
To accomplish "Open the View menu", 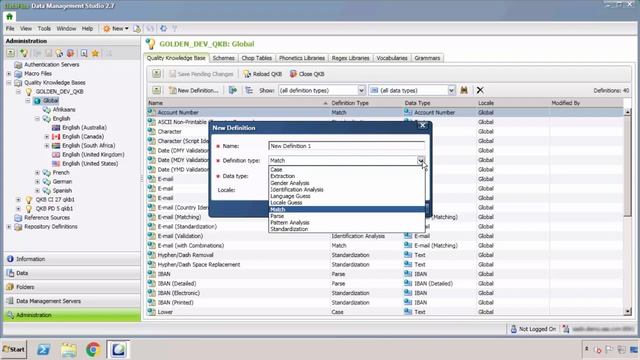I will (26, 29).
